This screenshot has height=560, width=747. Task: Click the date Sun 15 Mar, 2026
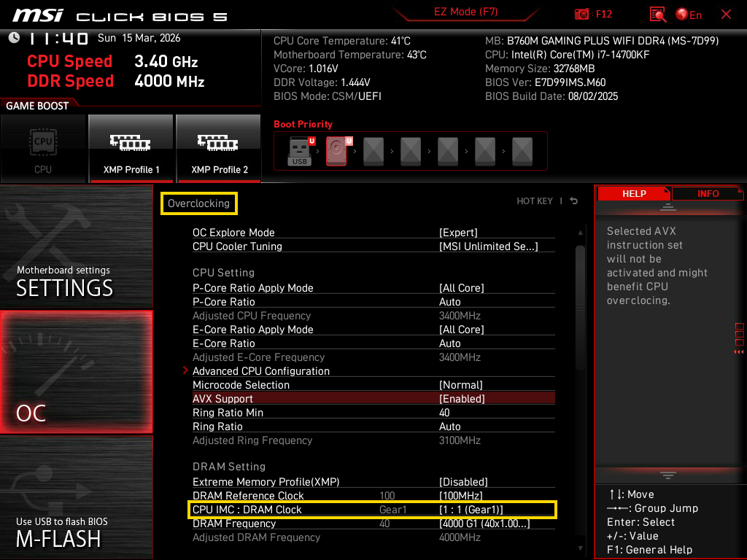click(x=139, y=38)
